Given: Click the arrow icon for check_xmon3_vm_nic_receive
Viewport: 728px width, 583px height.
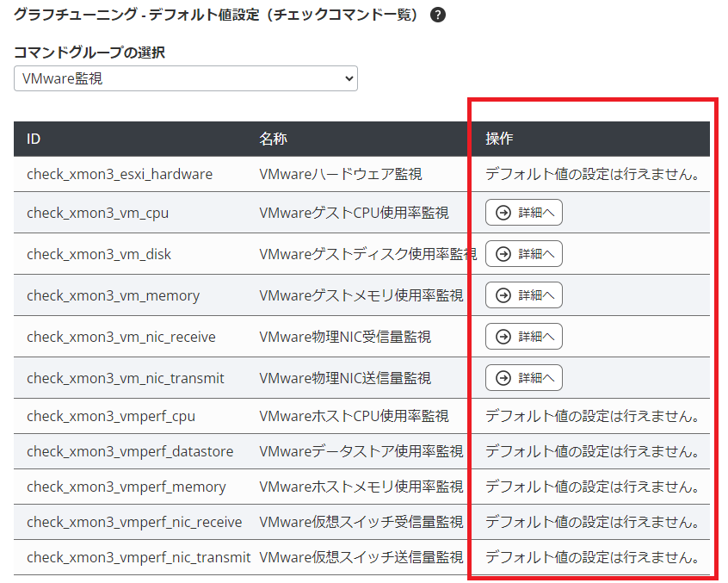Looking at the screenshot, I should click(x=504, y=336).
